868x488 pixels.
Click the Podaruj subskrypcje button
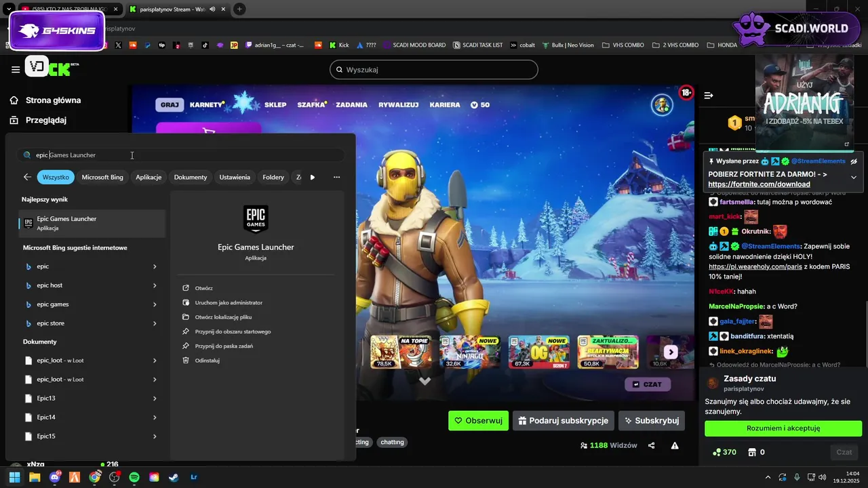click(563, 420)
